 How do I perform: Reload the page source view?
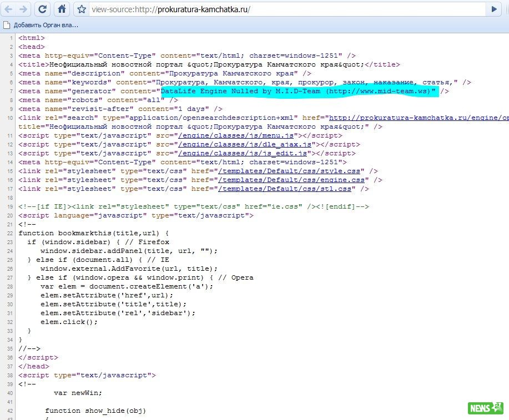tap(42, 9)
